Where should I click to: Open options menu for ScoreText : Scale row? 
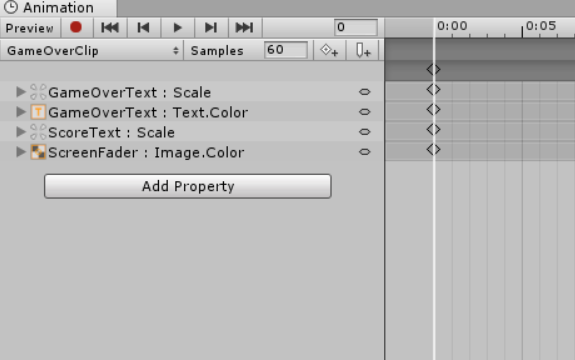(x=365, y=132)
